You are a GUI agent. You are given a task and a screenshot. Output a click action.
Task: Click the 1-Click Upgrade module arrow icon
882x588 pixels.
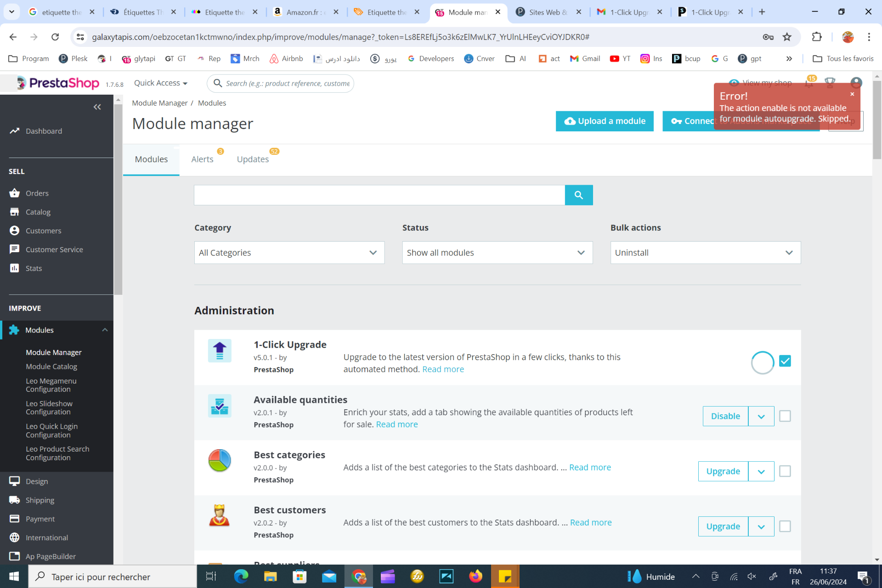click(x=220, y=351)
